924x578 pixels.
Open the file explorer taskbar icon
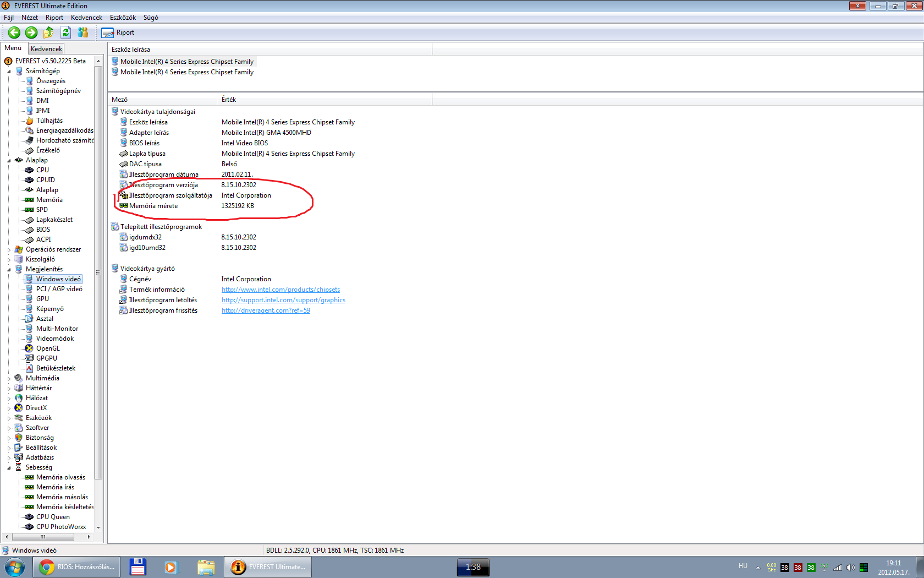coord(206,567)
